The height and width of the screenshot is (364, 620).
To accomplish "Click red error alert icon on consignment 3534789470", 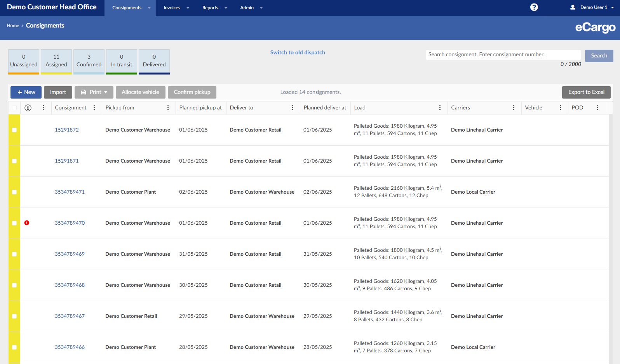I will [27, 223].
